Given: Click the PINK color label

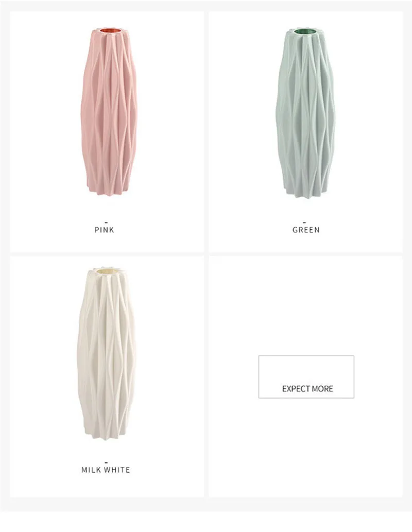Looking at the screenshot, I should tap(104, 230).
